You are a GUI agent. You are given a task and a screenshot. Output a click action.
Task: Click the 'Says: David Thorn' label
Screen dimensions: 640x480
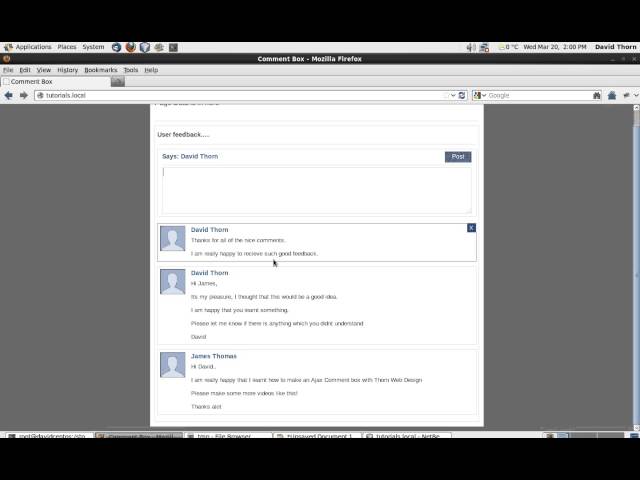pyautogui.click(x=190, y=156)
